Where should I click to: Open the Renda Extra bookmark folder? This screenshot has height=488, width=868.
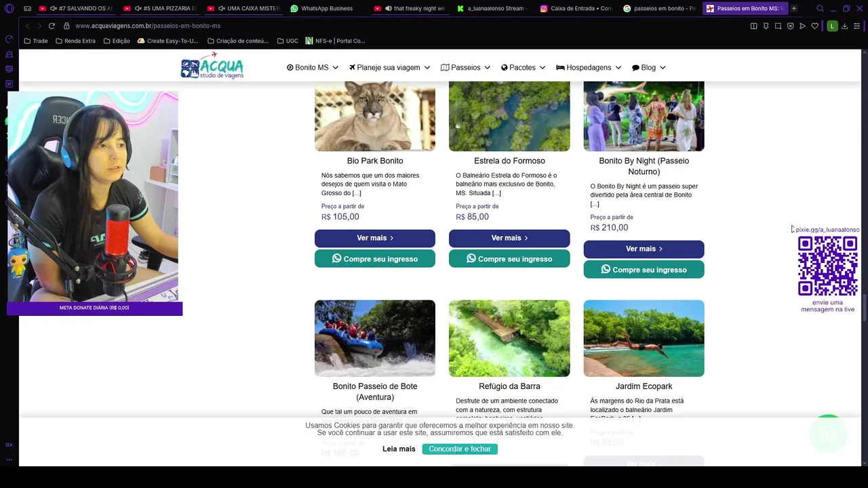(x=75, y=41)
